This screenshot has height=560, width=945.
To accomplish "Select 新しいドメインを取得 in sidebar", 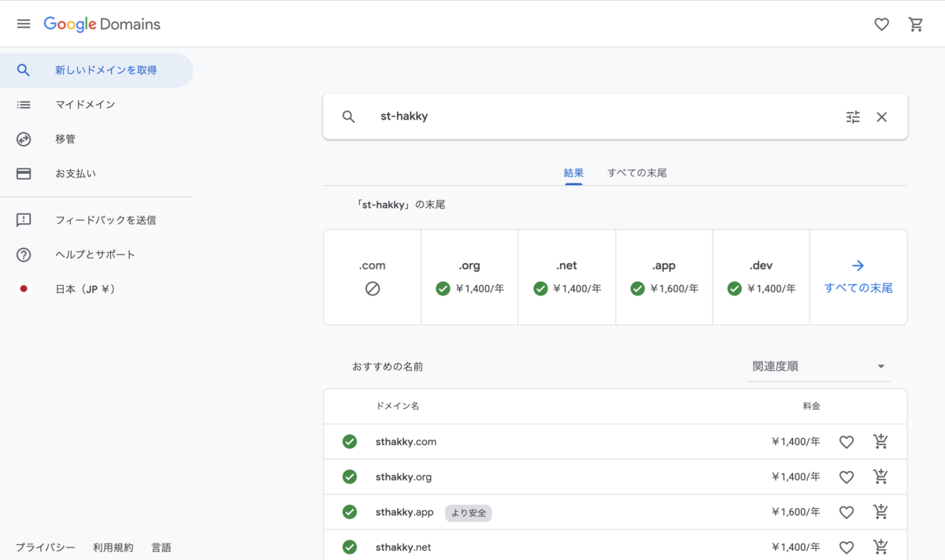I will (x=96, y=70).
